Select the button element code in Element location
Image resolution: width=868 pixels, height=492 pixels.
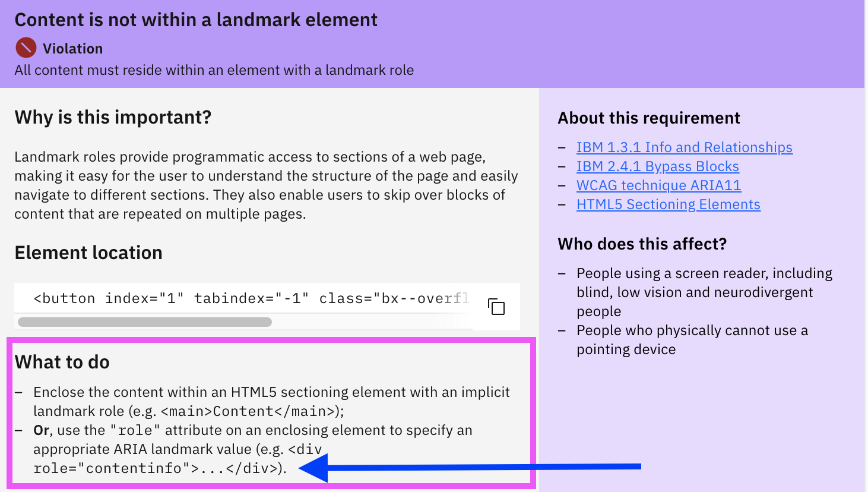click(x=249, y=298)
